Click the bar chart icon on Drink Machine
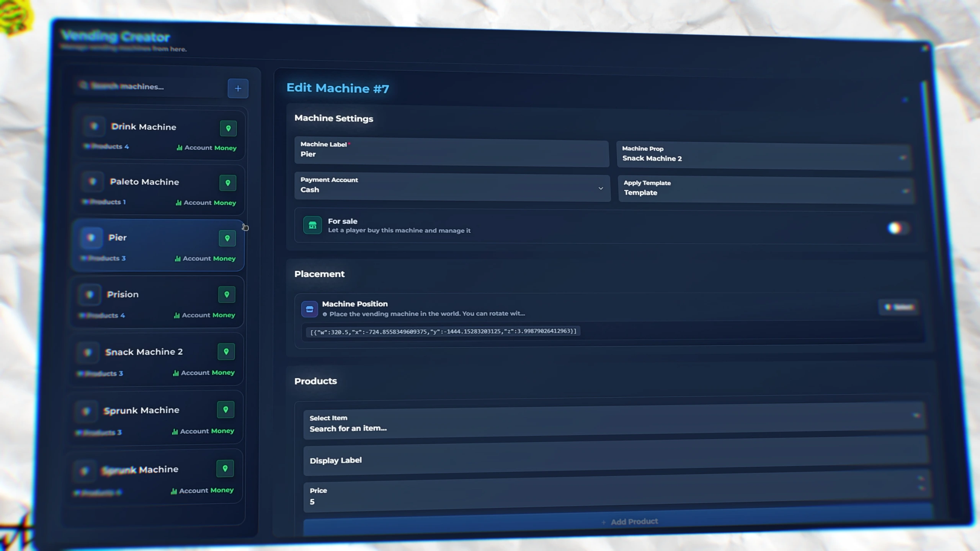 (179, 148)
